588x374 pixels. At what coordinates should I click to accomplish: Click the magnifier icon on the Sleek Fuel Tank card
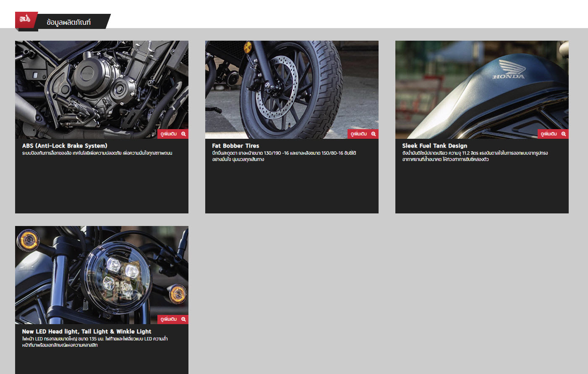[x=564, y=134]
